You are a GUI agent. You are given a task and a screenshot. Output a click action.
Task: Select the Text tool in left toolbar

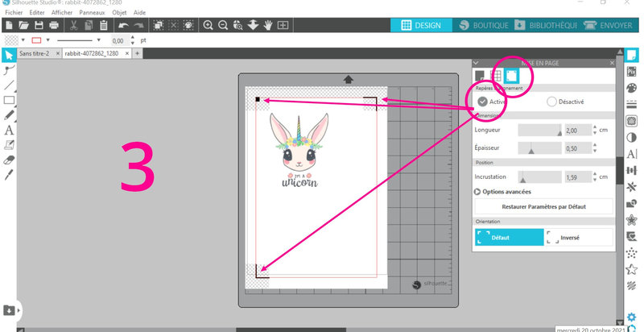click(x=9, y=130)
